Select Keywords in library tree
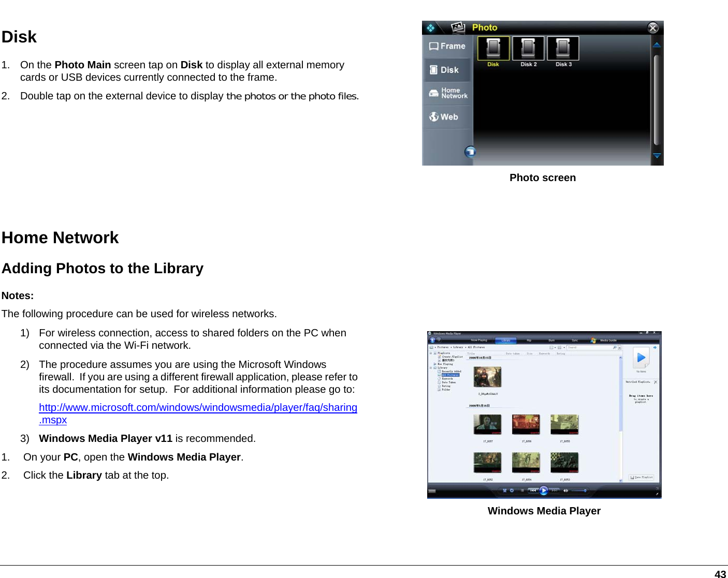The height and width of the screenshot is (578, 728). click(447, 378)
